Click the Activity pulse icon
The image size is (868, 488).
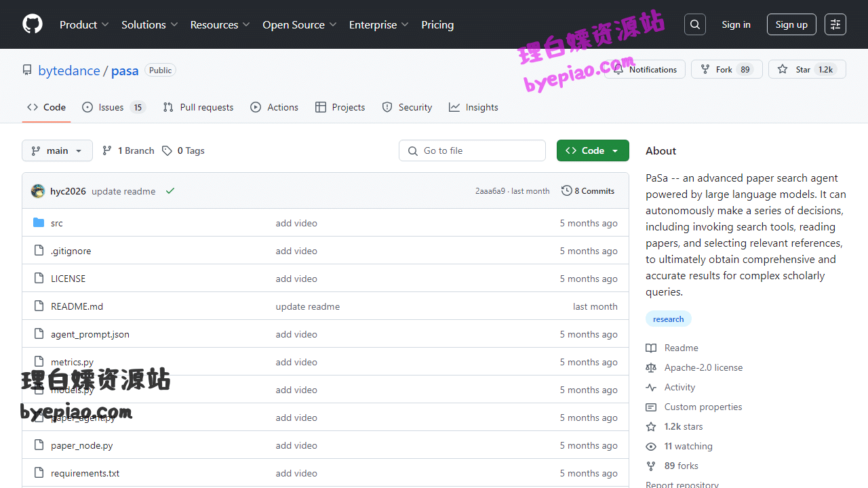(x=651, y=387)
